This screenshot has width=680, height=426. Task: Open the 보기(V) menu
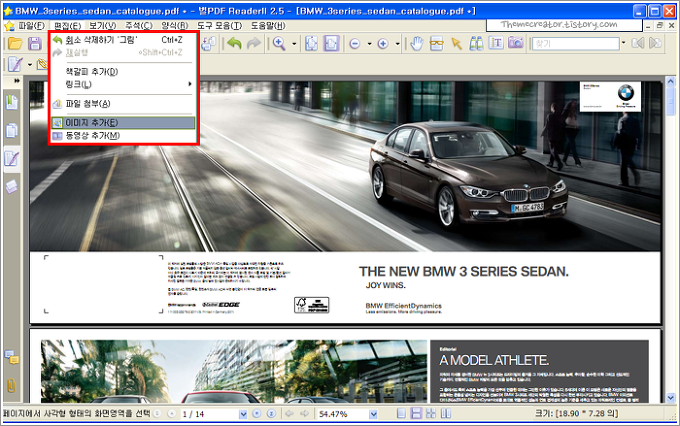[103, 26]
